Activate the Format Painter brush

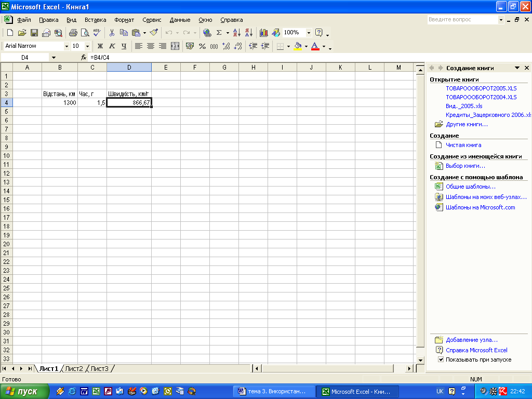(x=154, y=33)
